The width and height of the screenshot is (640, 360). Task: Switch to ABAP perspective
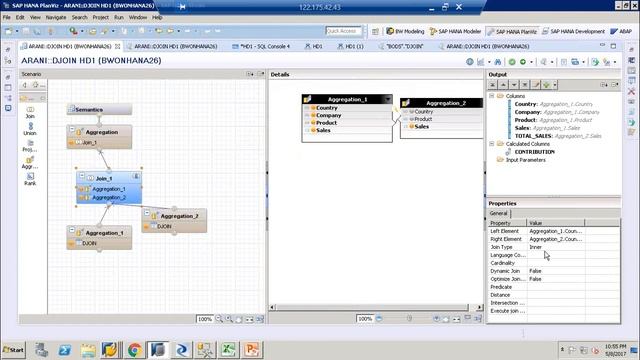click(x=621, y=31)
